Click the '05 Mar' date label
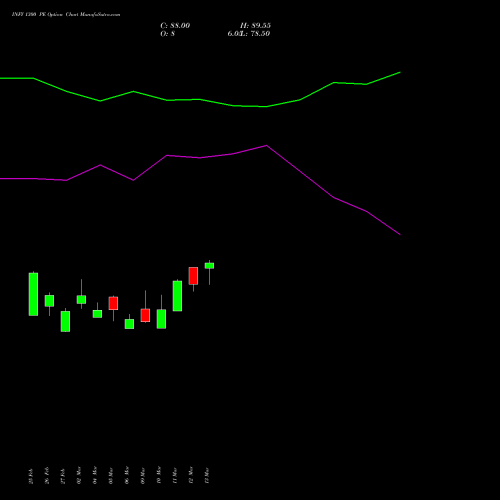 (x=111, y=476)
